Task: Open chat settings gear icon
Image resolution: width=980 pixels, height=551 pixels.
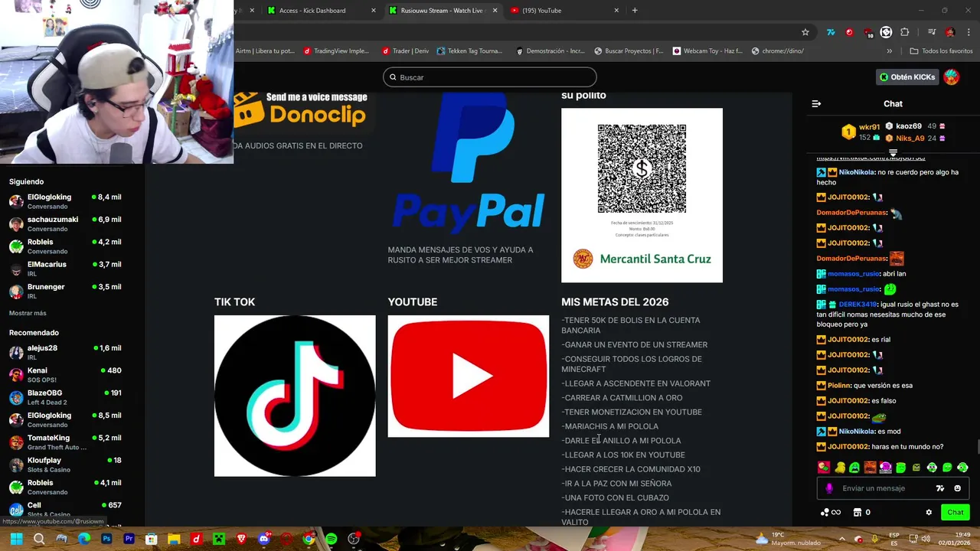Action: (929, 513)
